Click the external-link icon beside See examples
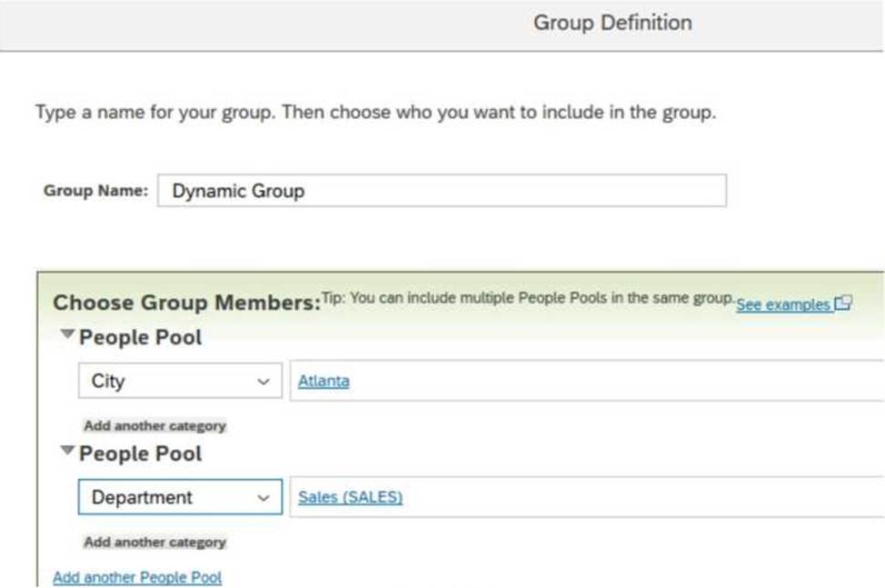This screenshot has height=588, width=885. coord(842,303)
